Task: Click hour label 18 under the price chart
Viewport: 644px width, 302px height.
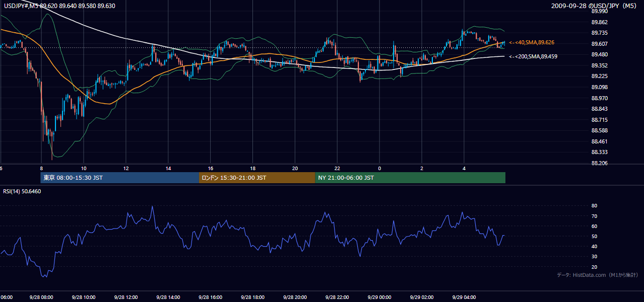Action: pos(253,169)
